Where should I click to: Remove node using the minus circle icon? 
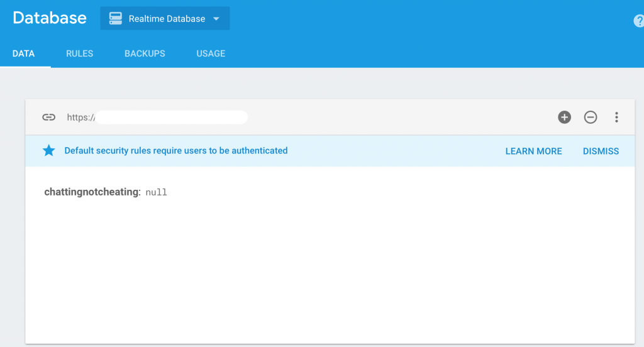coord(591,117)
